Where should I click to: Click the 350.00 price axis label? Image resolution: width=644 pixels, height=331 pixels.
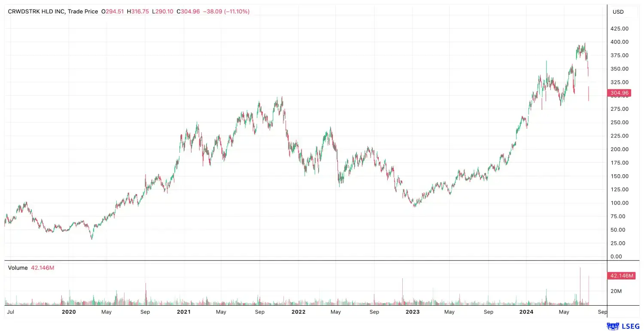[x=620, y=69]
